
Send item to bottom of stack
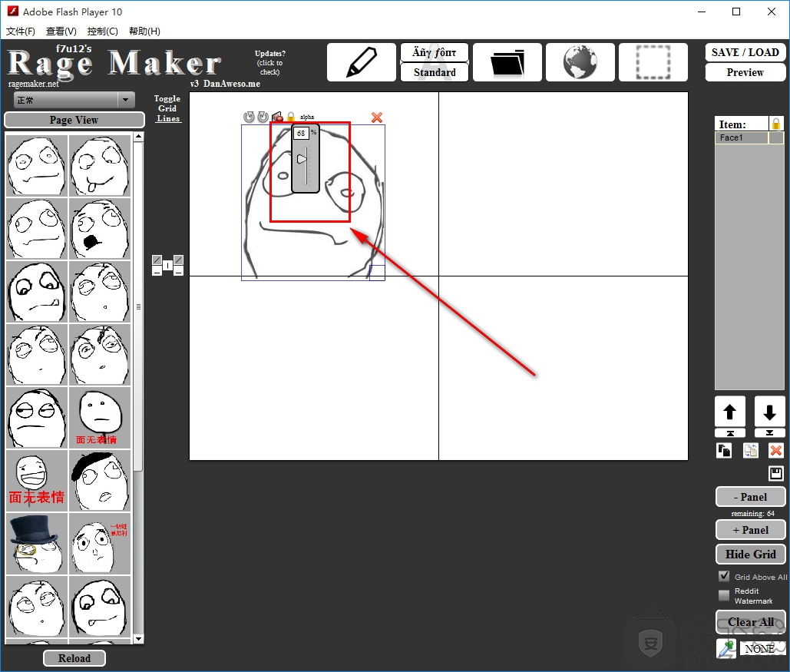coord(769,433)
